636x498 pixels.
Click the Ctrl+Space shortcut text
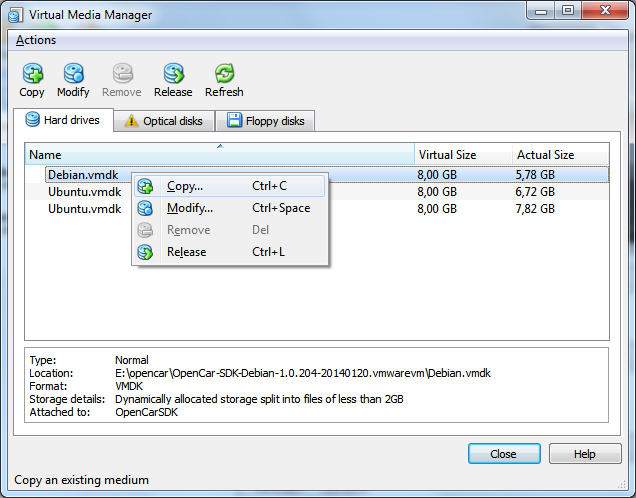pyautogui.click(x=281, y=208)
